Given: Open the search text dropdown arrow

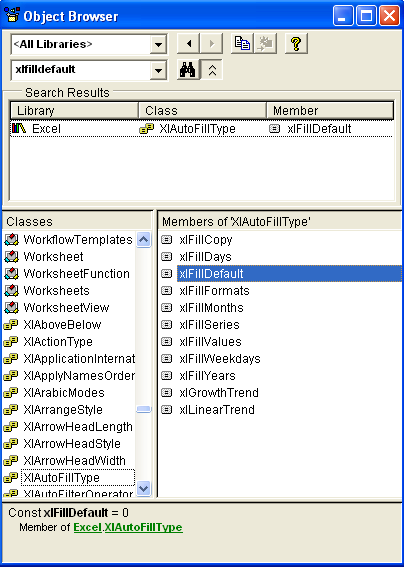Looking at the screenshot, I should (158, 70).
